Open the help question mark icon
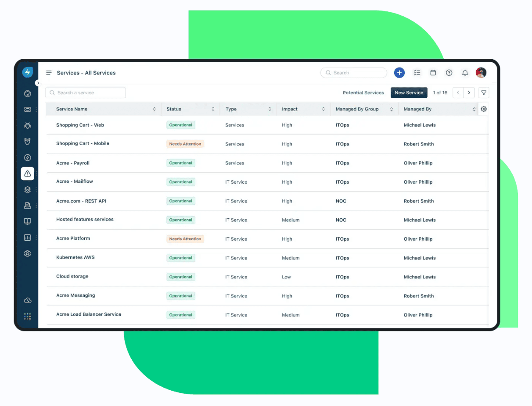This screenshot has width=532, height=406. coord(449,73)
